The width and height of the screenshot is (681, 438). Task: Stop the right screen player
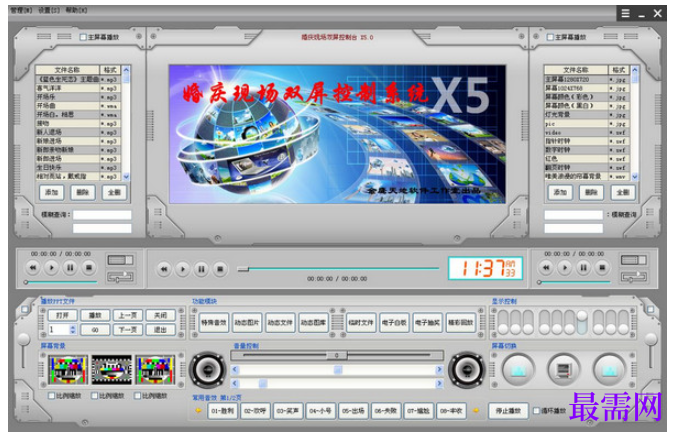coord(602,268)
